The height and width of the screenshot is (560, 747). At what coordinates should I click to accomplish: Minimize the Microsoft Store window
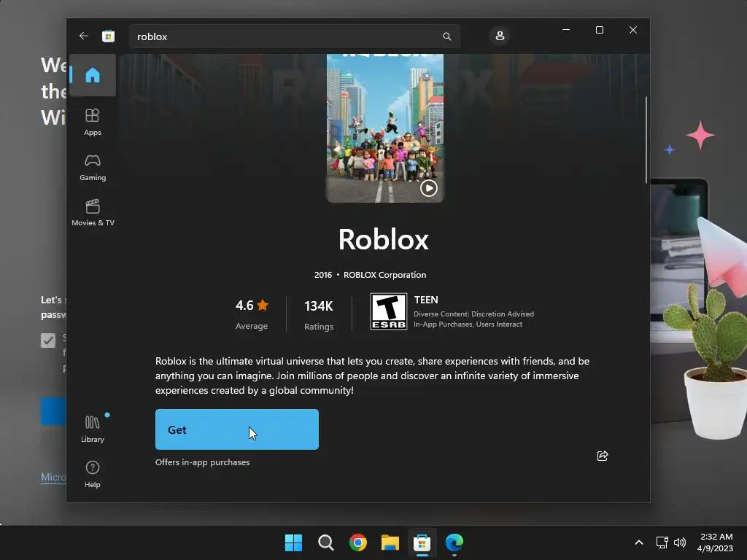566,30
